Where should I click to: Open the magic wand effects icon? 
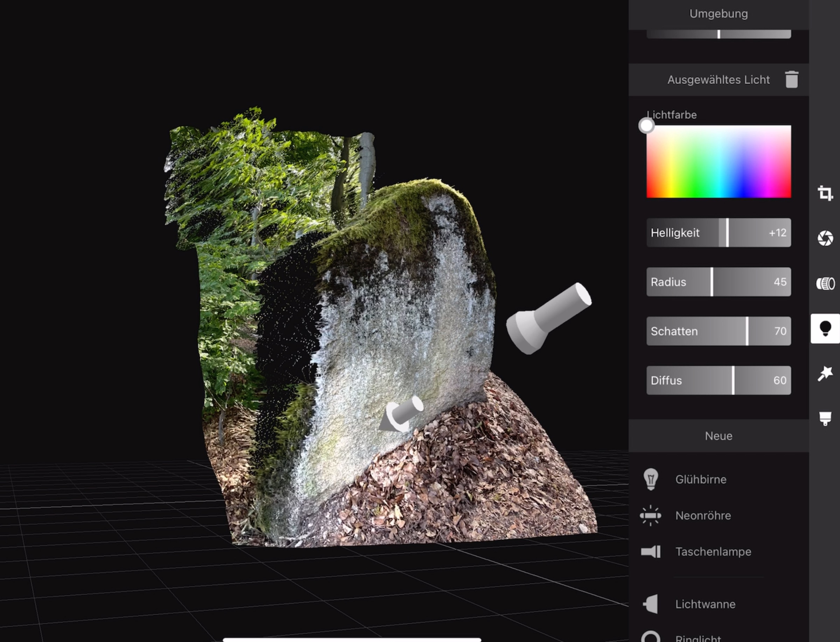[825, 374]
